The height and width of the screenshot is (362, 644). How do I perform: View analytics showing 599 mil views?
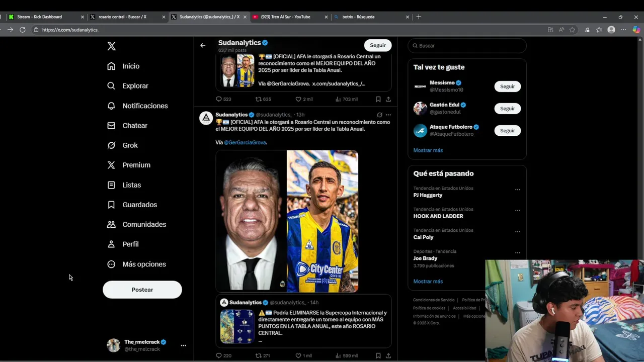(x=338, y=355)
